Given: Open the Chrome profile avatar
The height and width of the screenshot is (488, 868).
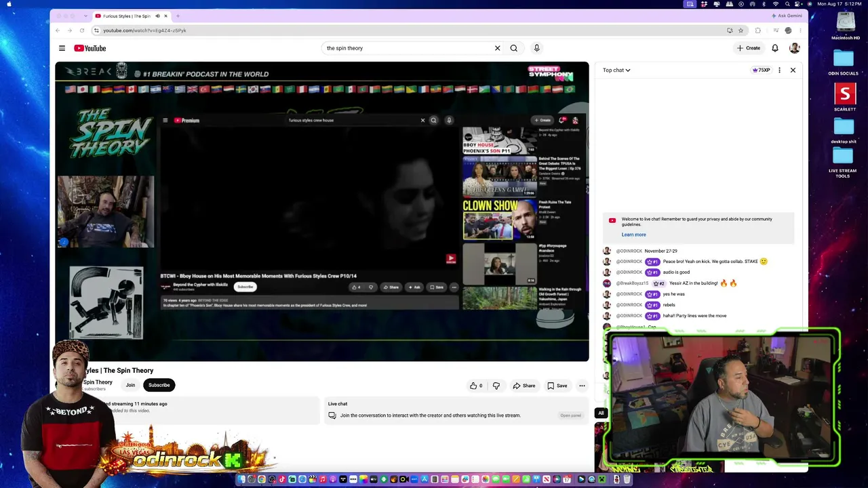Looking at the screenshot, I should click(788, 30).
